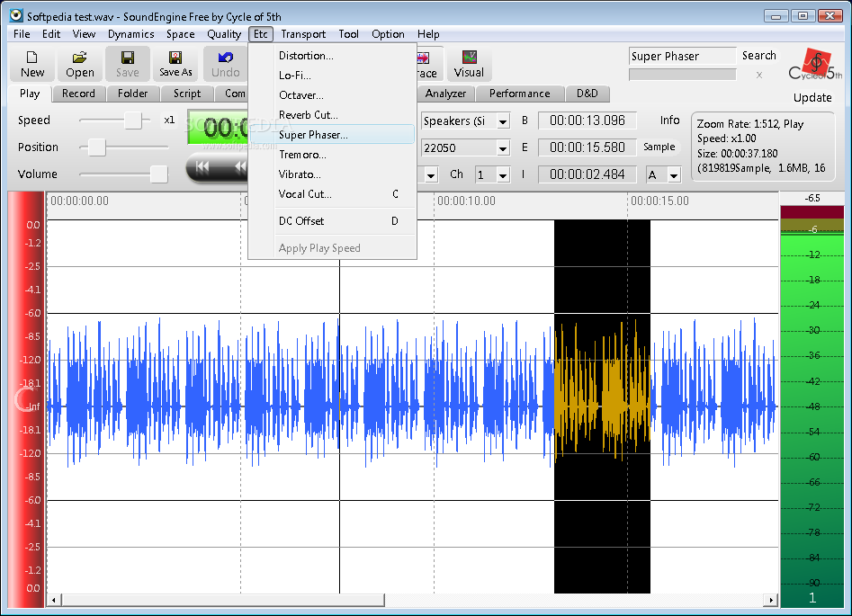Click the waveform scrollbar right arrow
The height and width of the screenshot is (616, 852).
click(x=771, y=600)
